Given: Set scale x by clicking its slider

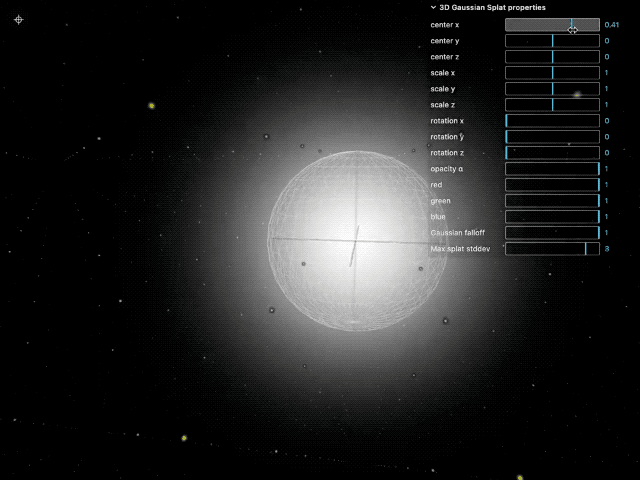Looking at the screenshot, I should (x=552, y=73).
